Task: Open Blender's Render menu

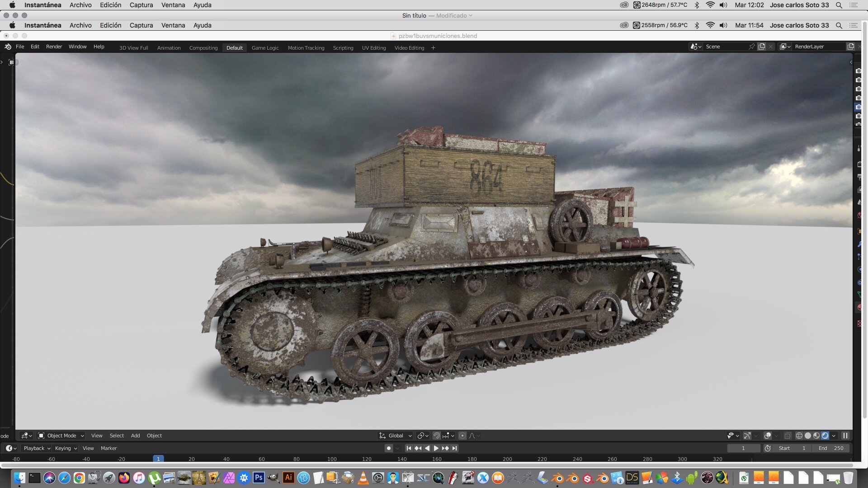Action: point(54,47)
